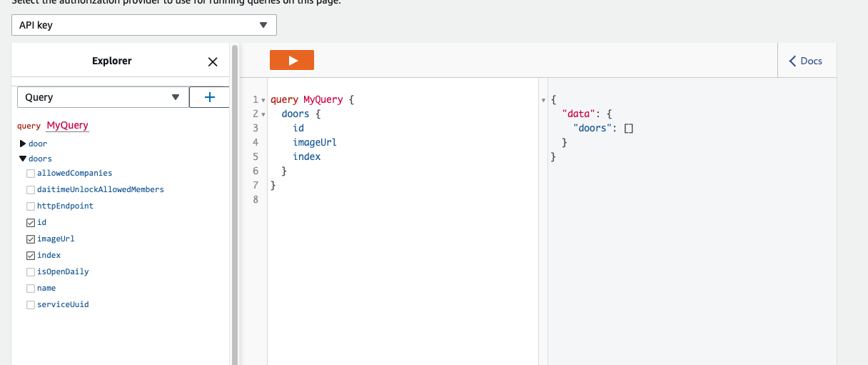Viewport: 868px width, 365px height.
Task: Check the name field checkbox
Action: pyautogui.click(x=30, y=289)
